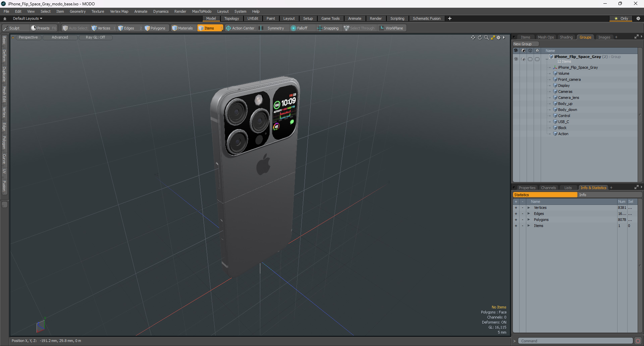This screenshot has width=644, height=346.
Task: Open the WorkPlane options
Action: [x=391, y=28]
